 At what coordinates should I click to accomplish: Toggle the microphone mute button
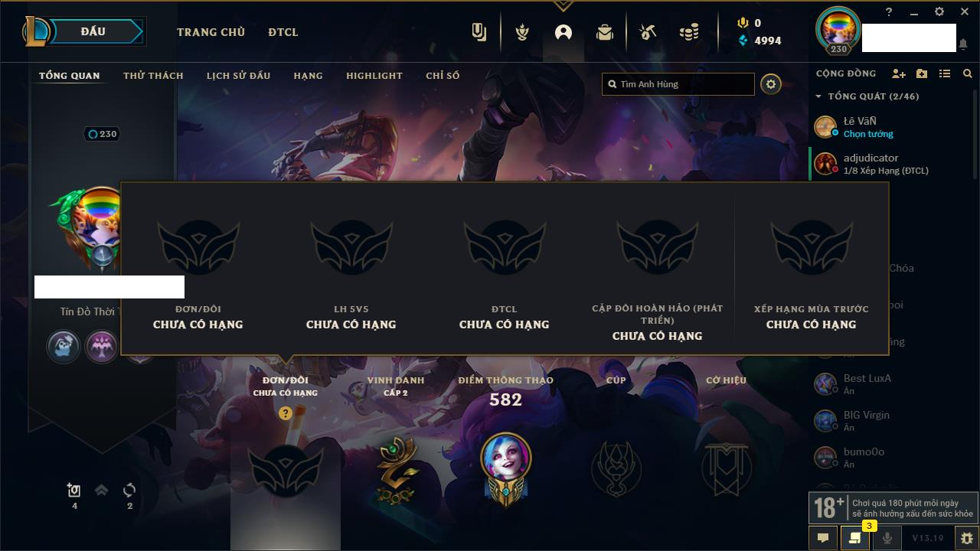pyautogui.click(x=887, y=538)
